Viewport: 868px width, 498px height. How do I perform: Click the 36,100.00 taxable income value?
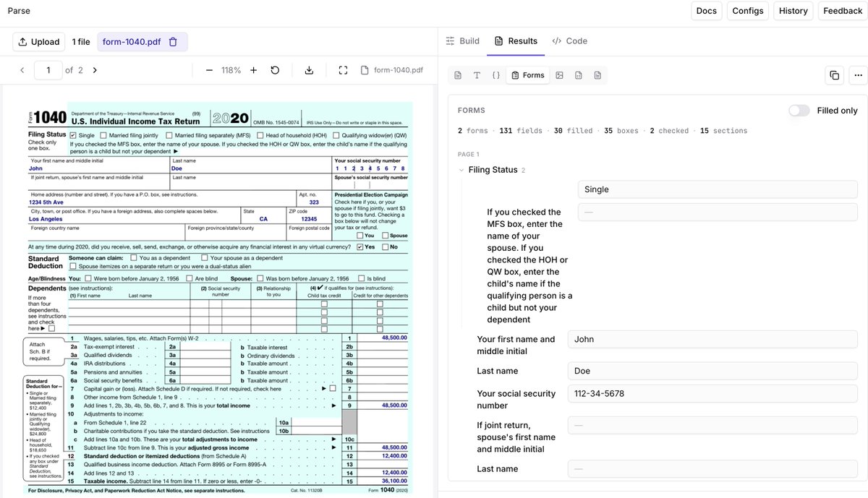coord(394,481)
